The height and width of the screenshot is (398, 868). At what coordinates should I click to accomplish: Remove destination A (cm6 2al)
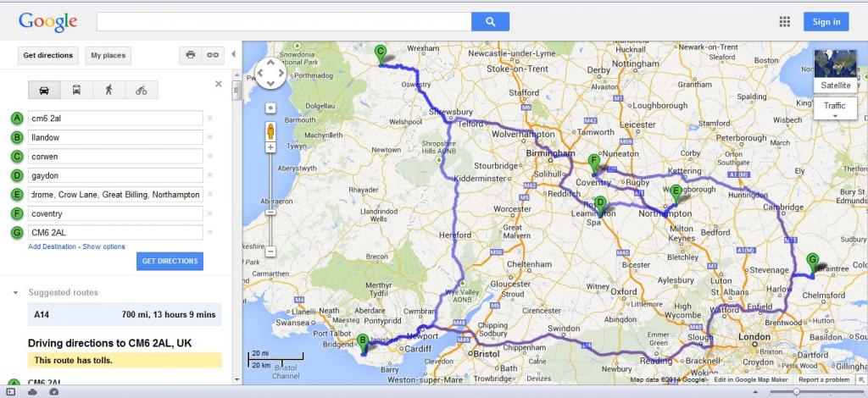click(x=210, y=118)
